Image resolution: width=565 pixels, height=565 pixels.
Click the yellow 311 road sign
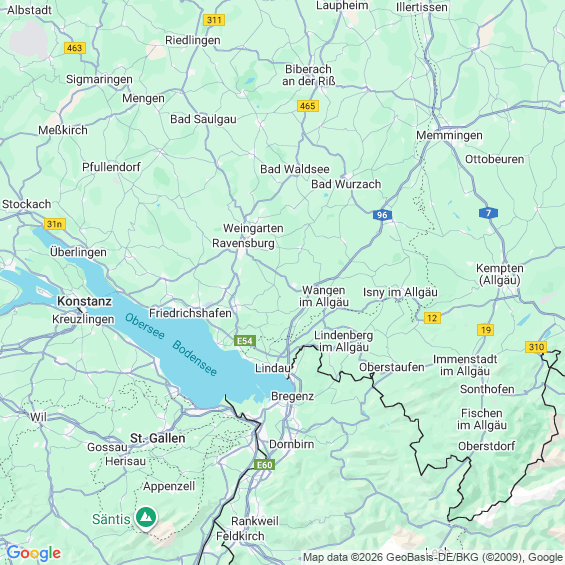coord(214,20)
